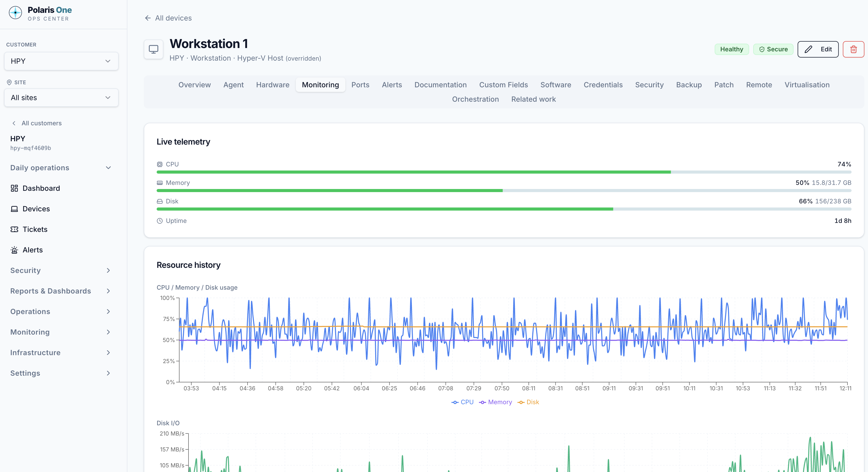Click the 1d 8h uptime value

tap(843, 221)
